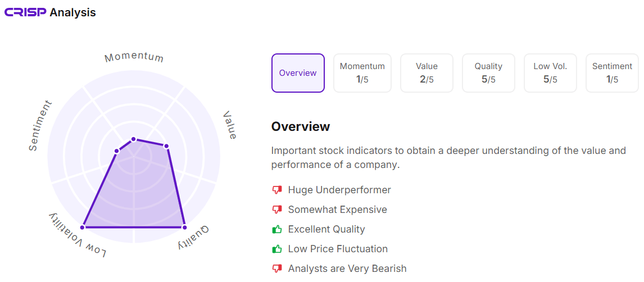
Task: Click the Huge Underperformer indicator text
Action: (339, 190)
